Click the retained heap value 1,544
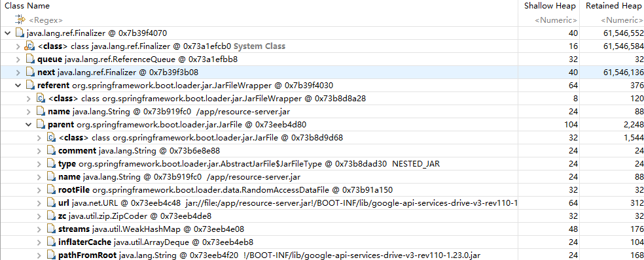This screenshot has height=260, width=644. point(634,138)
